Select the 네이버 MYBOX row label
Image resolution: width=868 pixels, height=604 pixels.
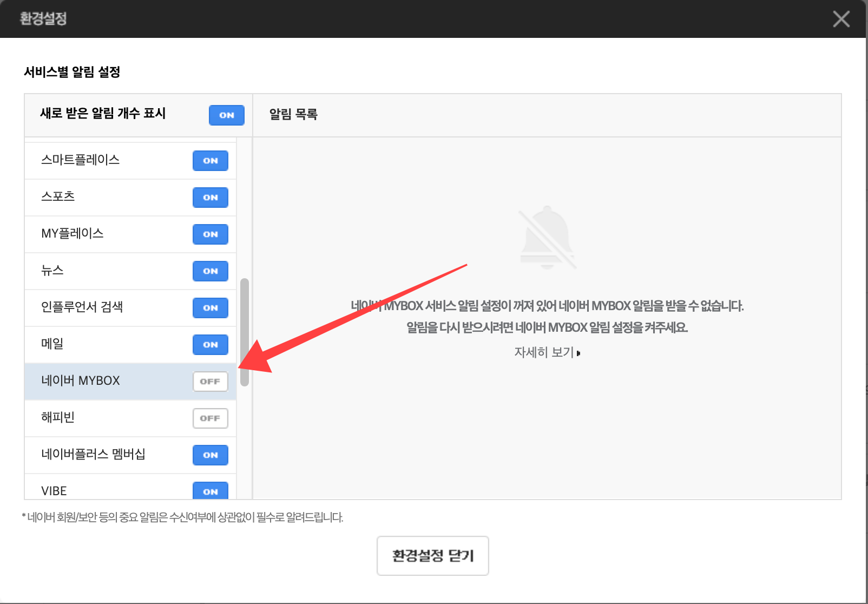pos(81,381)
